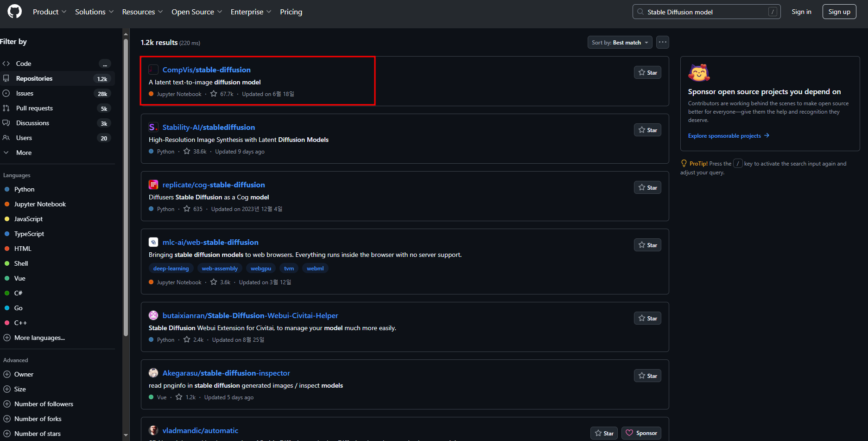Filter by TypeScript language
Image resolution: width=868 pixels, height=441 pixels.
(x=29, y=234)
